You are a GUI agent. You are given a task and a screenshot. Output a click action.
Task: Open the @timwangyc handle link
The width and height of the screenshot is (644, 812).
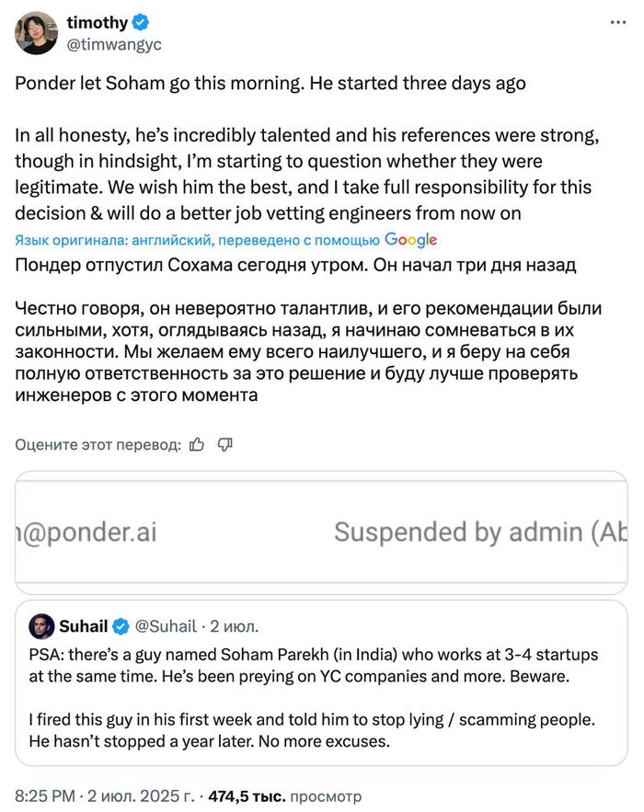click(128, 42)
